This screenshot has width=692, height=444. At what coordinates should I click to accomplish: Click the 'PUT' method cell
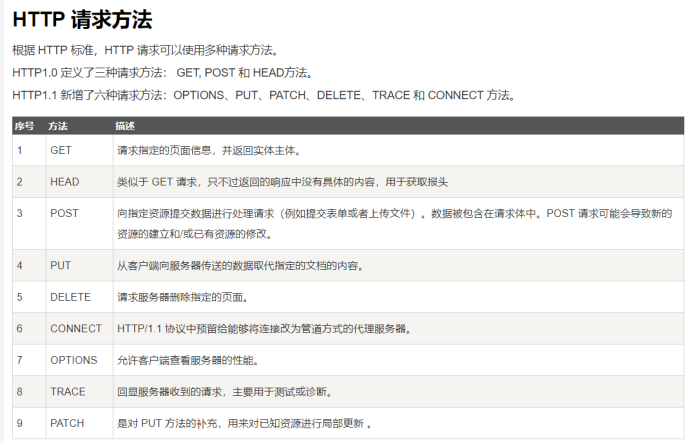click(x=79, y=266)
